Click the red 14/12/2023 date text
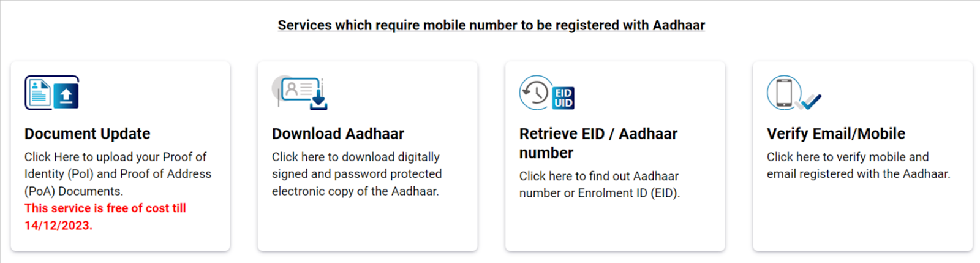Viewport: 980px width, 263px height. click(x=58, y=226)
